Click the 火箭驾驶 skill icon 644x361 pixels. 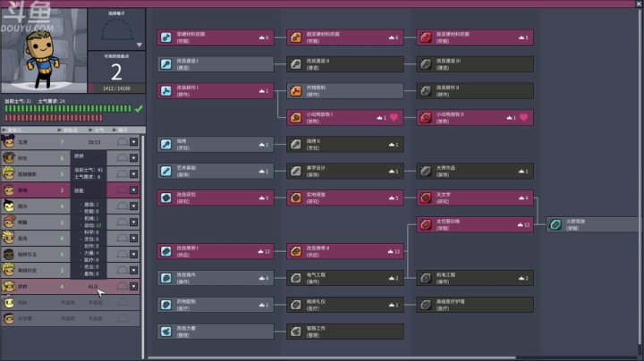pos(556,224)
